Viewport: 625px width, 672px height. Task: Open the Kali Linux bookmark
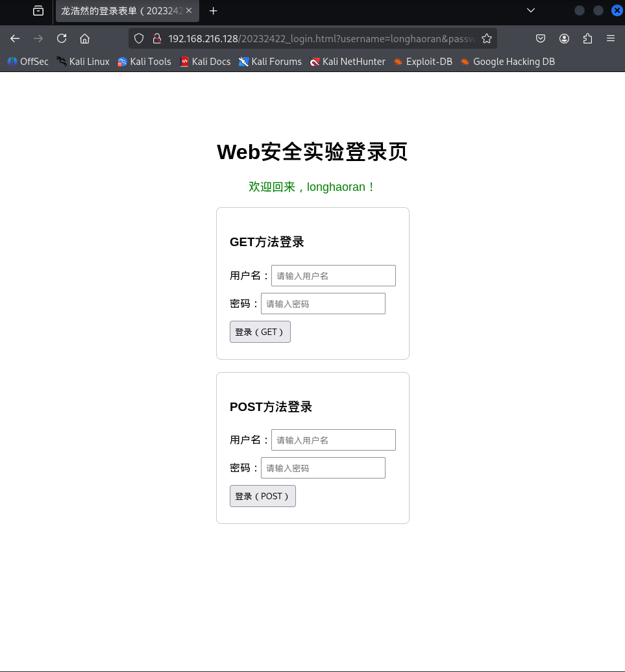pyautogui.click(x=83, y=62)
